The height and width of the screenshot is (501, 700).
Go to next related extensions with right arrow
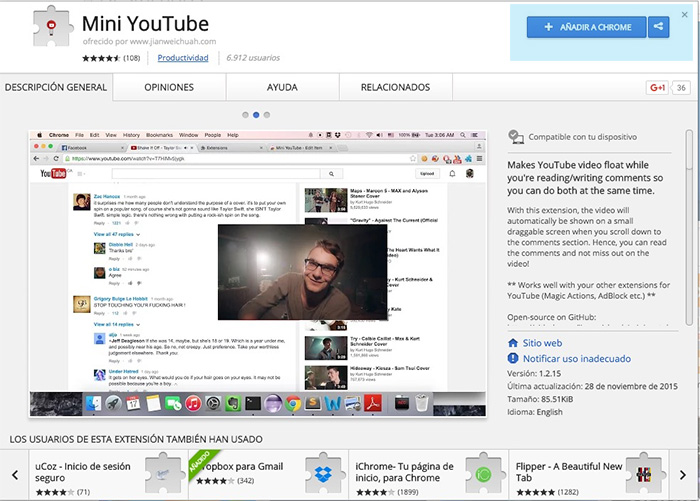[x=683, y=475]
